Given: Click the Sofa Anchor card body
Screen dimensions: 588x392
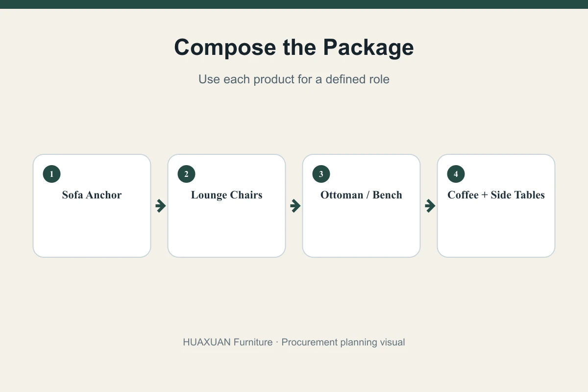Looking at the screenshot, I should (92, 206).
